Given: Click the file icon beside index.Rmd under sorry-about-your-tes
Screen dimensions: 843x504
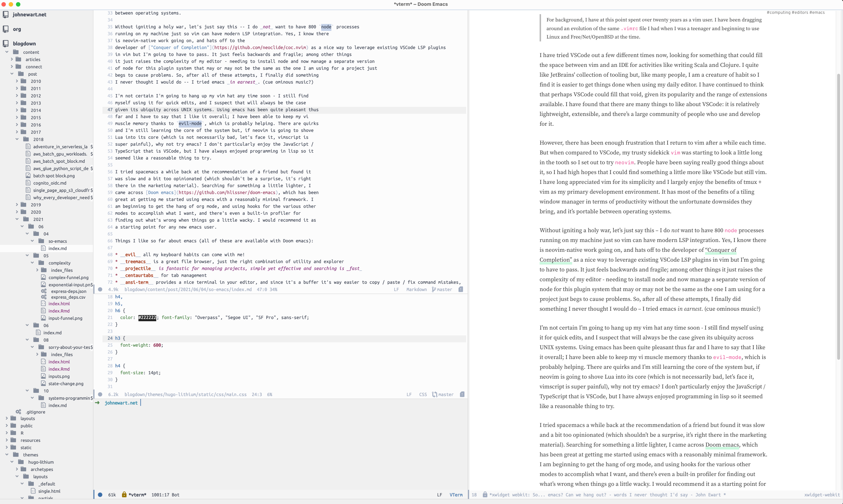Looking at the screenshot, I should [x=43, y=369].
